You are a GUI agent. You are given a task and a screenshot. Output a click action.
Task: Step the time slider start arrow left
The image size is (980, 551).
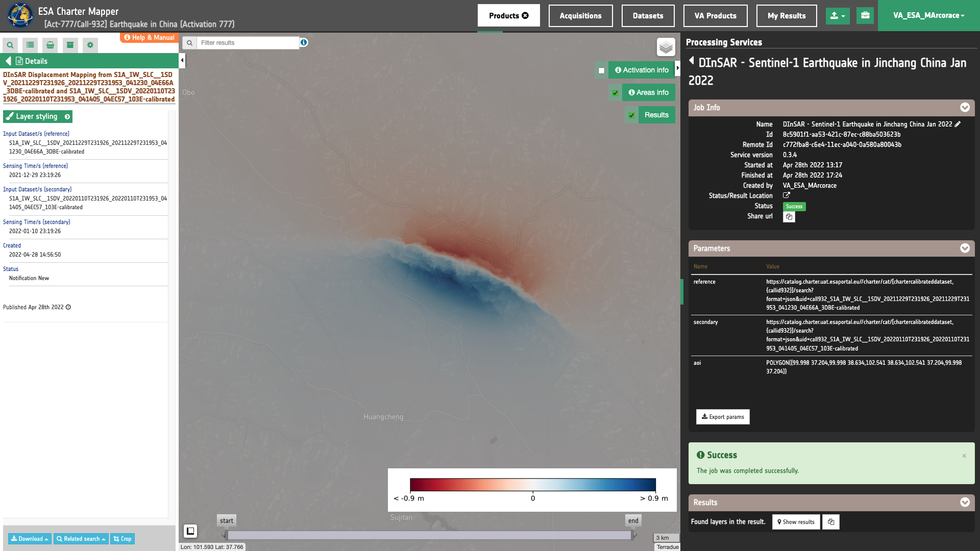point(224,535)
